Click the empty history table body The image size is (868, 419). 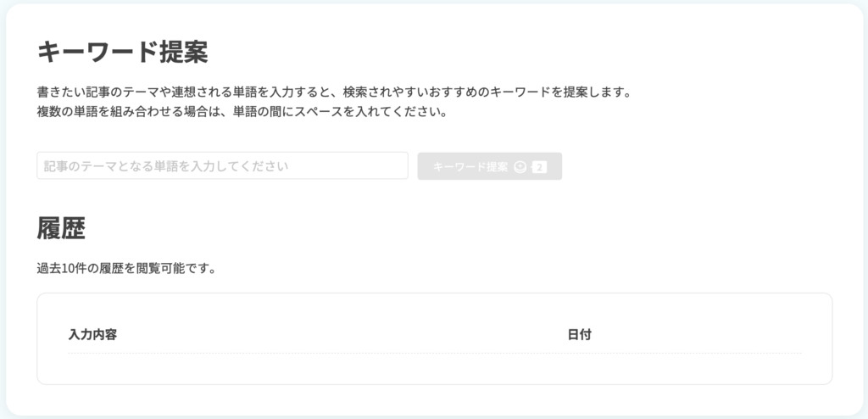click(435, 368)
